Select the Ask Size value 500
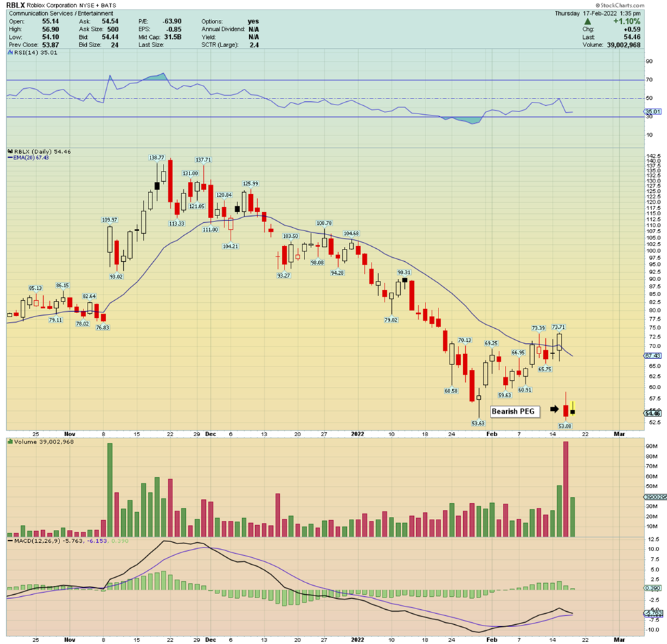Screen dimensions: 667x644 click(x=113, y=29)
